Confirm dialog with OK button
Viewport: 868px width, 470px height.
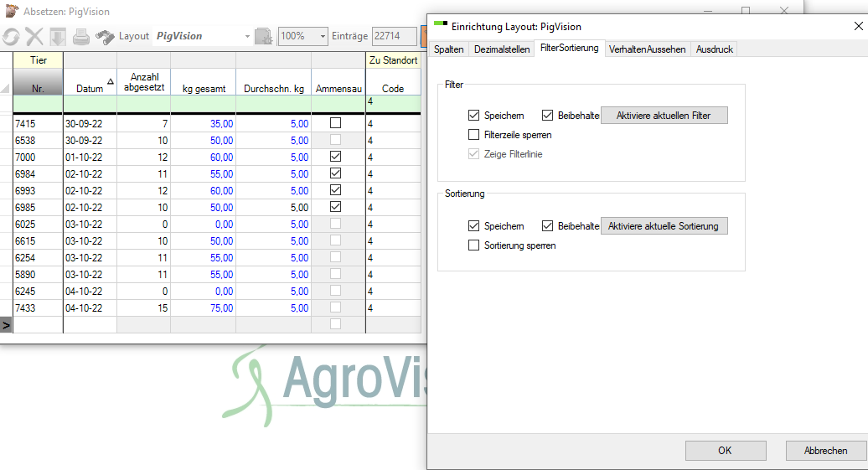(726, 451)
